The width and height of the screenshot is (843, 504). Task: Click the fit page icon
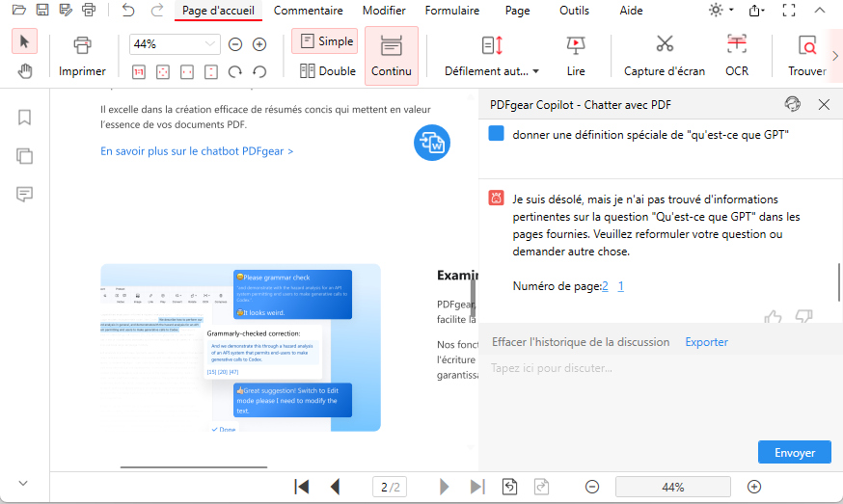click(163, 71)
